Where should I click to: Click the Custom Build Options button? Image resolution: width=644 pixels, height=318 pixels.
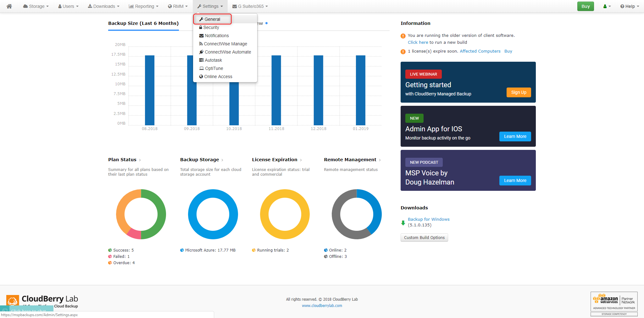point(424,237)
